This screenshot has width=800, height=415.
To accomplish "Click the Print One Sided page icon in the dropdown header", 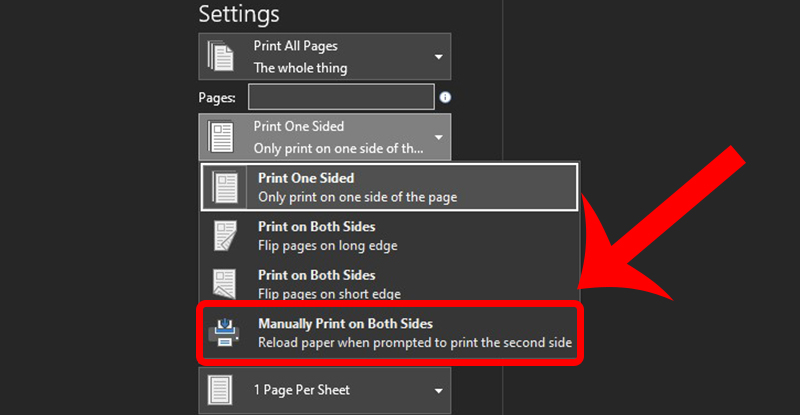I will pyautogui.click(x=222, y=137).
